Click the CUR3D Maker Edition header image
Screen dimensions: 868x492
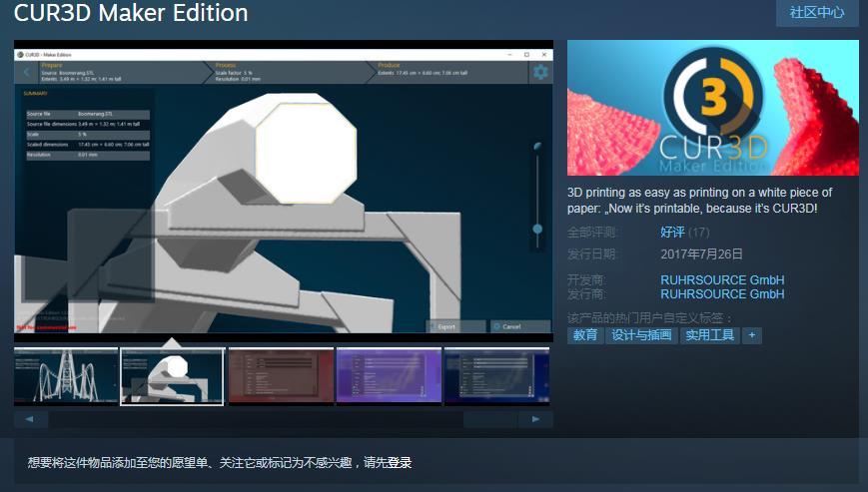713,108
